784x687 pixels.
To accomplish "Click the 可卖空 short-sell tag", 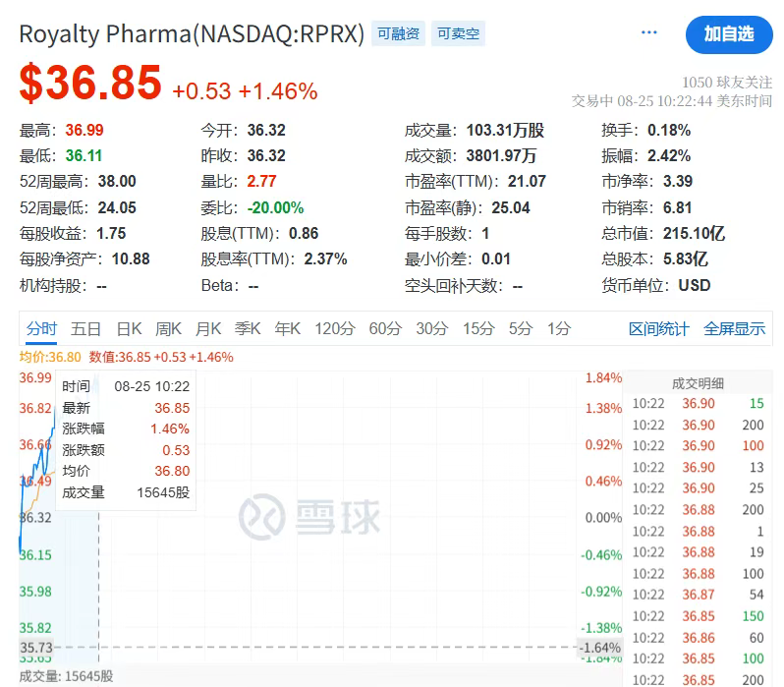I will [x=456, y=33].
